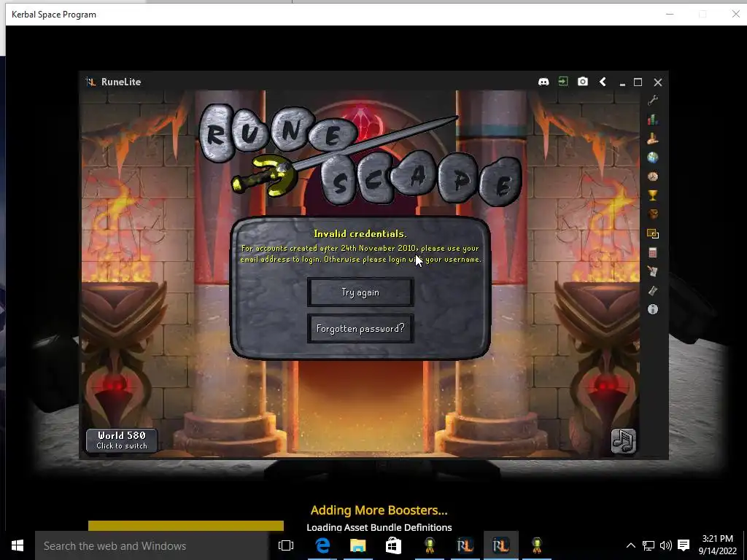
Task: Click the RuneLite title text
Action: click(121, 82)
